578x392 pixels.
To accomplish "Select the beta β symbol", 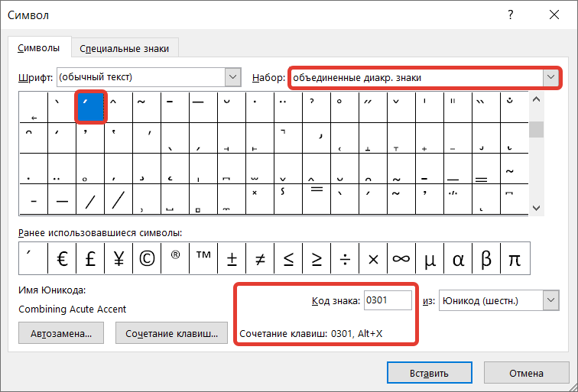I will click(x=486, y=258).
